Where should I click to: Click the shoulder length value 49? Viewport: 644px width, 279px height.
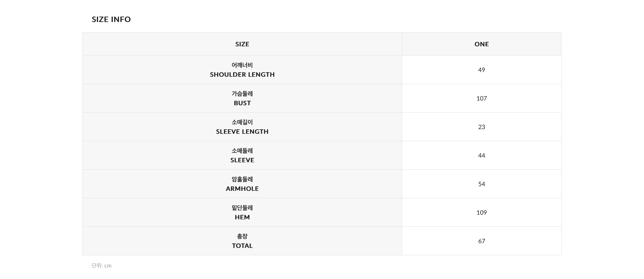point(482,70)
